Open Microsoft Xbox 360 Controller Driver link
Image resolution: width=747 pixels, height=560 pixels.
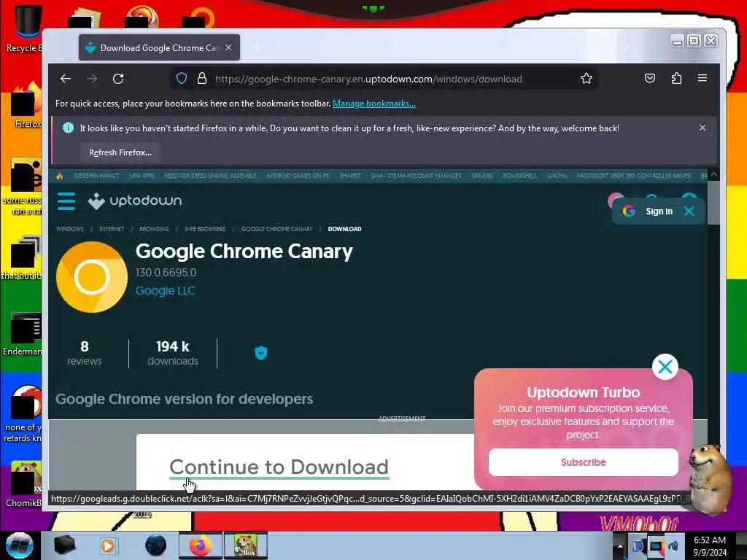click(x=634, y=176)
